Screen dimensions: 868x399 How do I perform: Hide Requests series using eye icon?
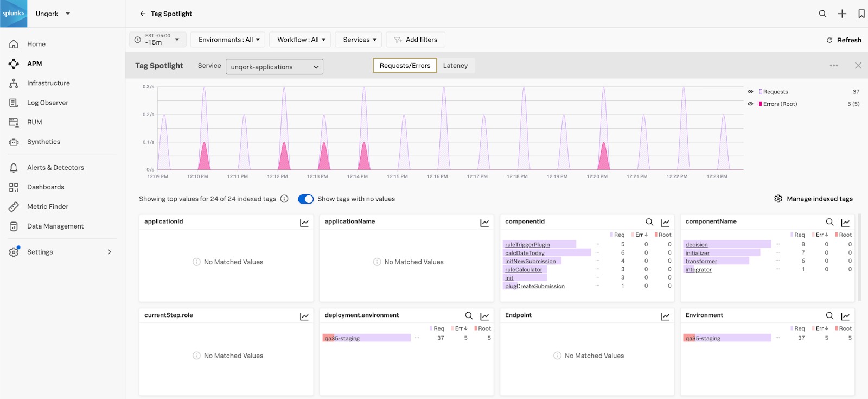750,92
